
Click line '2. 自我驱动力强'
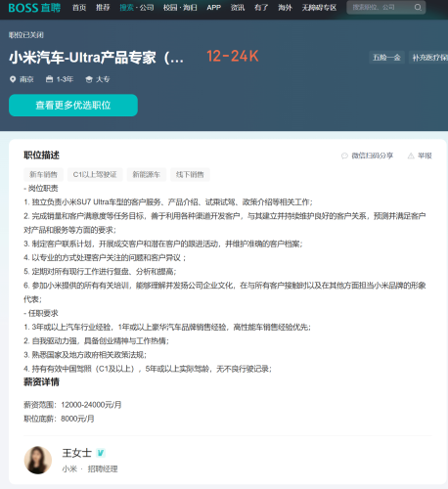point(96,341)
